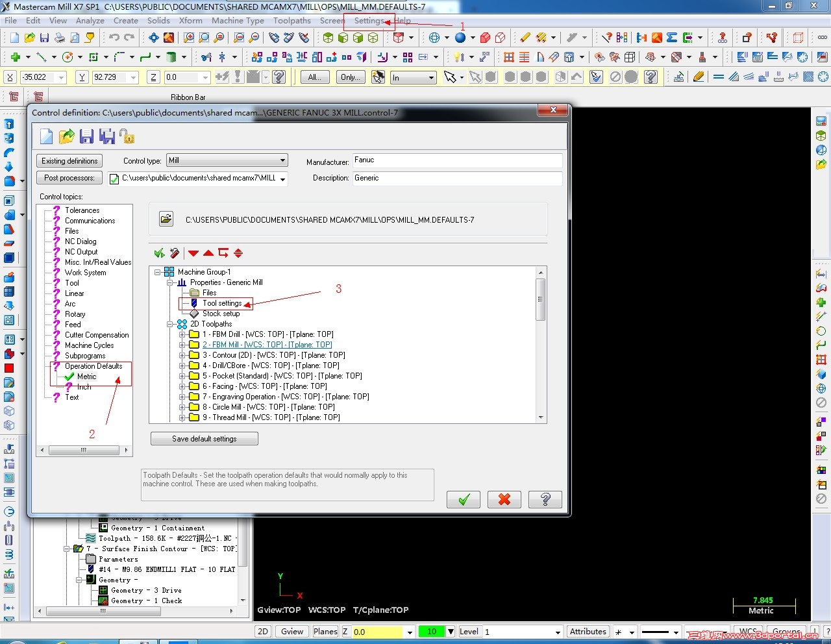Expand the 9 - Thread Mill operation
The image size is (831, 644).
click(182, 417)
